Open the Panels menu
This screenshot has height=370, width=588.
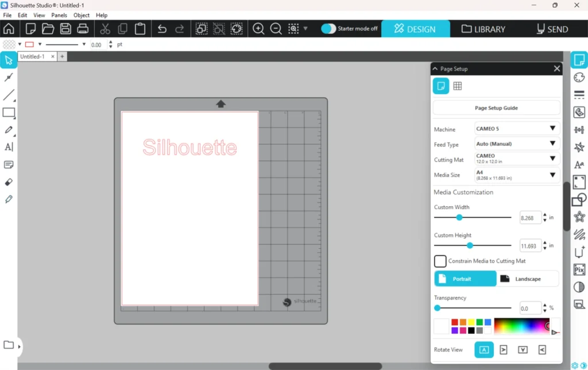click(59, 15)
